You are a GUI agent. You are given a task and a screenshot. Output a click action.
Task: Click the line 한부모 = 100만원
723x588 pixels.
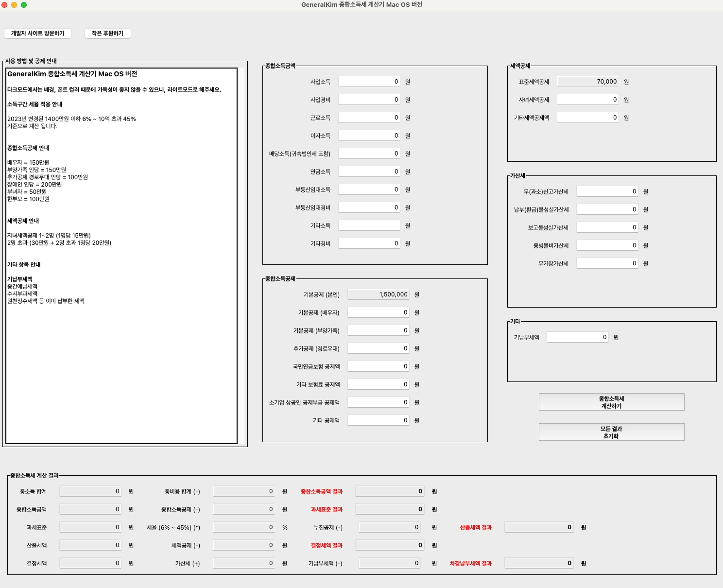click(28, 199)
